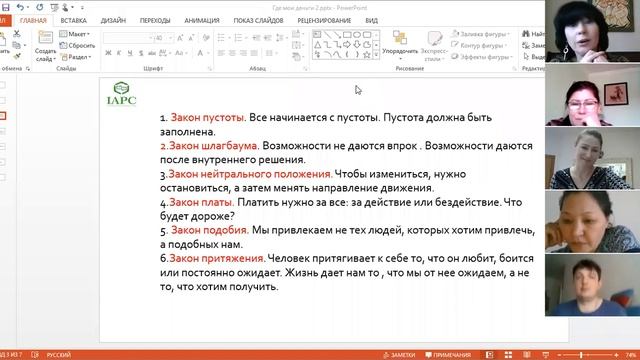Toggle bold (Ж) formatting
The width and height of the screenshot is (640, 360).
108,53
